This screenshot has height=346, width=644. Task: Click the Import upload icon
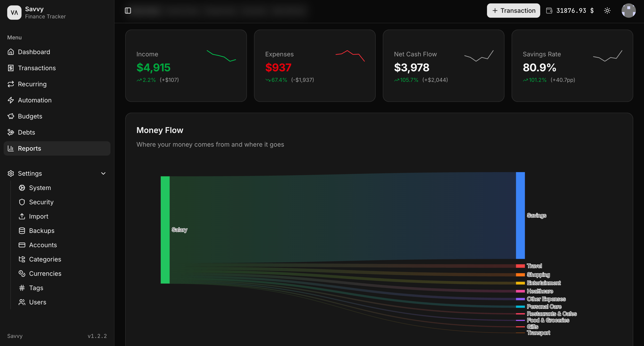pyautogui.click(x=22, y=216)
